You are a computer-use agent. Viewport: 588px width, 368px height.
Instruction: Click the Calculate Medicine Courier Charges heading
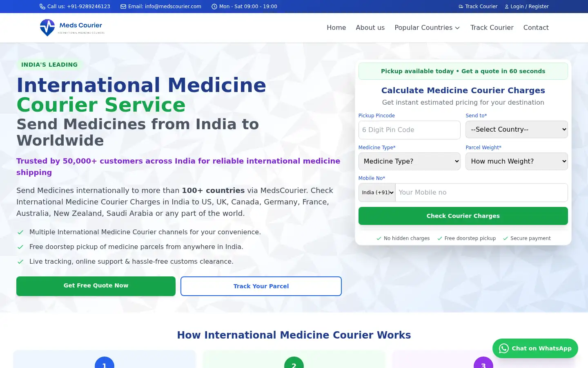coord(463,90)
